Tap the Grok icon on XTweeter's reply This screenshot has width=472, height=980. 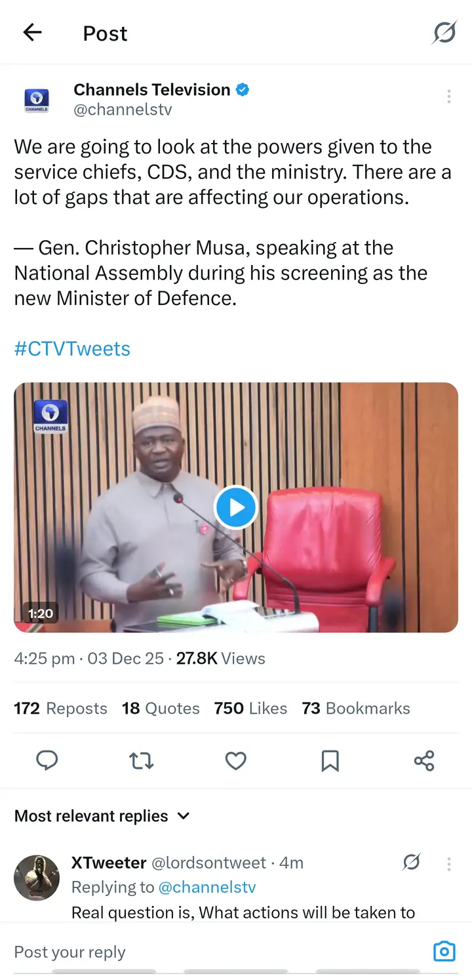pyautogui.click(x=411, y=863)
